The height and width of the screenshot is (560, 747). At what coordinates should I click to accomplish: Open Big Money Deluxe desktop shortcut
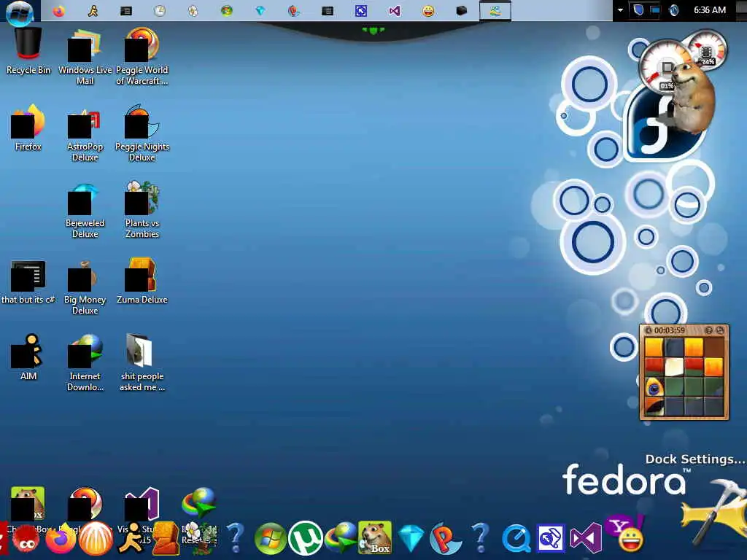point(85,287)
